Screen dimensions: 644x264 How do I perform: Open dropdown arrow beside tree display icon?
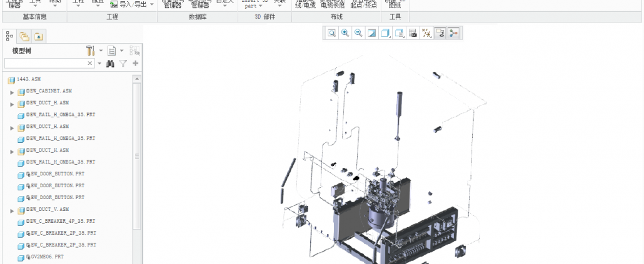point(122,51)
